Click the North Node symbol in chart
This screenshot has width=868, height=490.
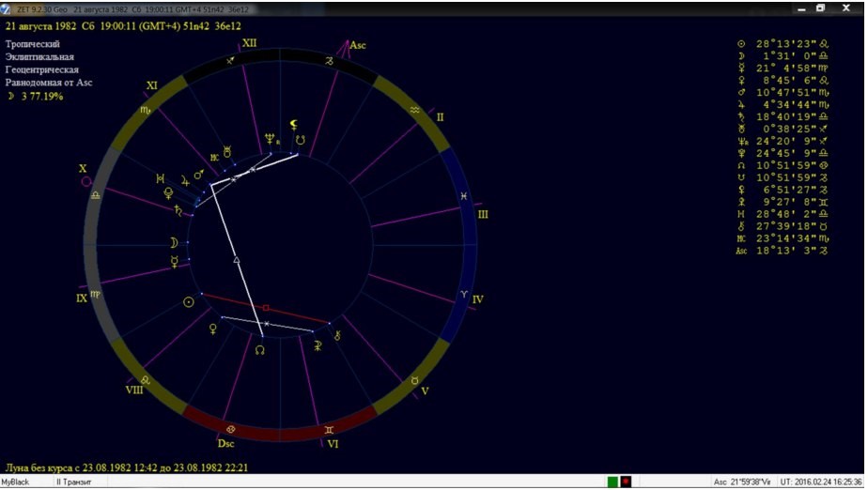(x=259, y=349)
